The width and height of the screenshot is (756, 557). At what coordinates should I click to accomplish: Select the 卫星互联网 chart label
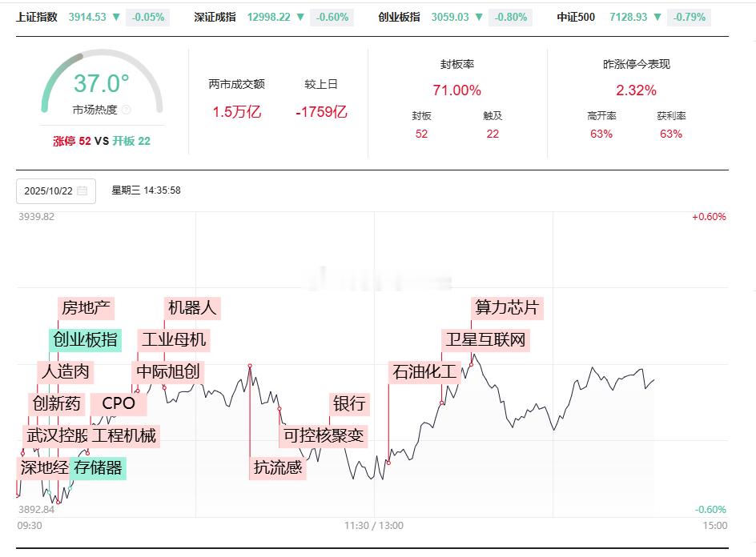485,339
